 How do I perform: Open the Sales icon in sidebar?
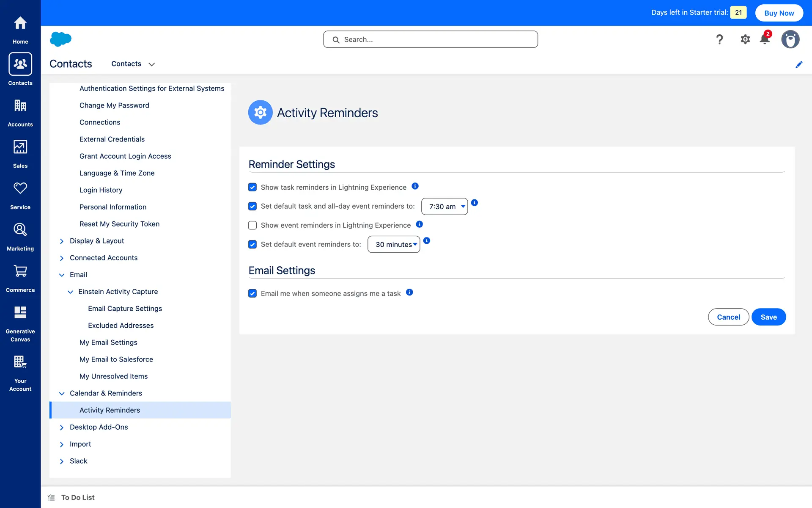(20, 147)
